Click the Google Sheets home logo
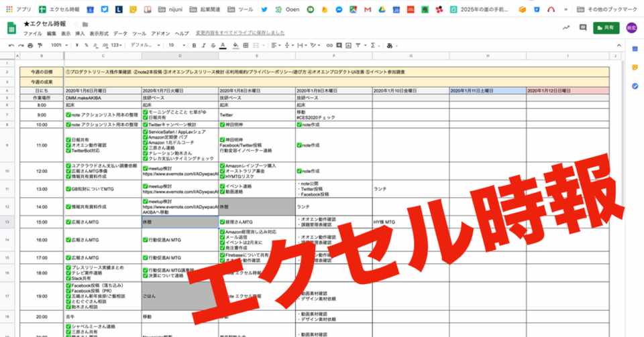The image size is (644, 337). tap(11, 28)
